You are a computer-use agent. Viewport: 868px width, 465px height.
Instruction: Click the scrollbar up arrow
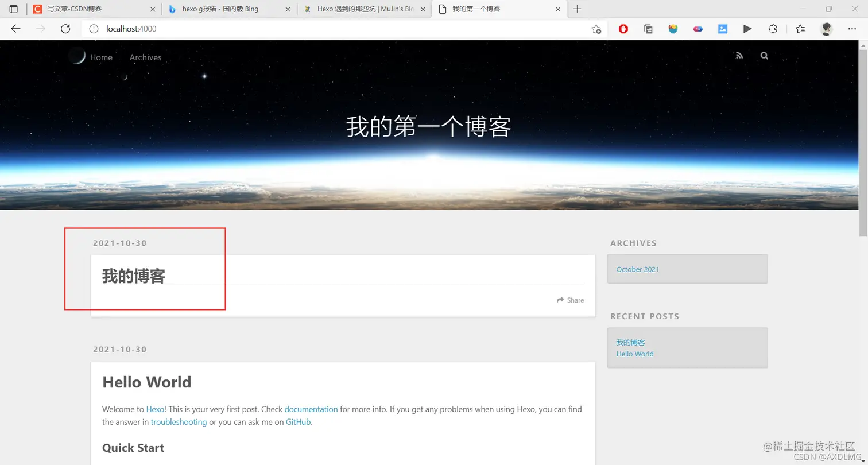point(863,45)
